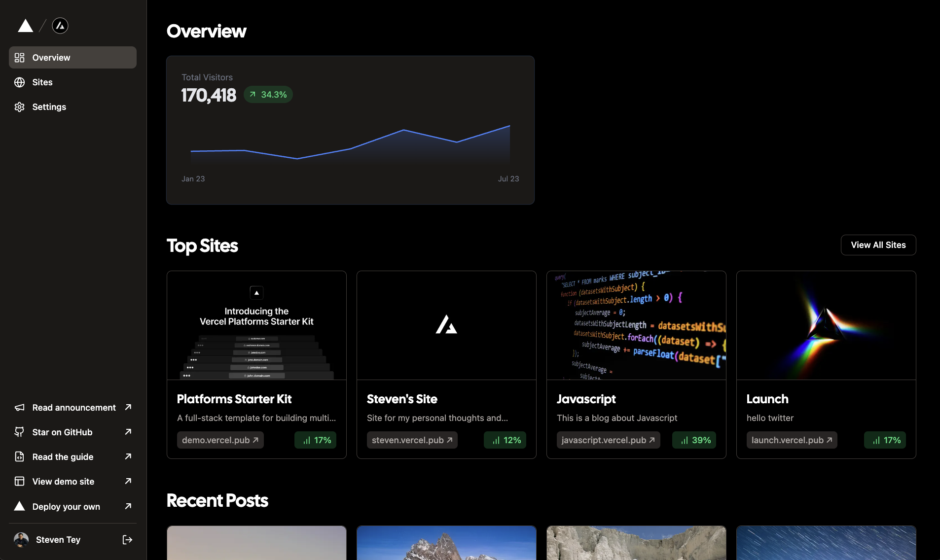The height and width of the screenshot is (560, 940).
Task: Click the Sites globe icon
Action: click(x=19, y=82)
